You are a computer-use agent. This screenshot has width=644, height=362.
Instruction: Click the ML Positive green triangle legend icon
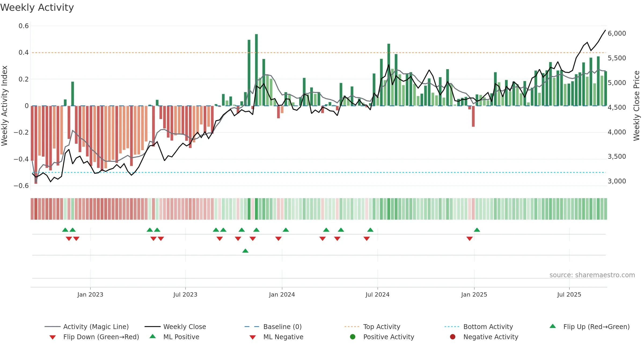click(x=153, y=336)
